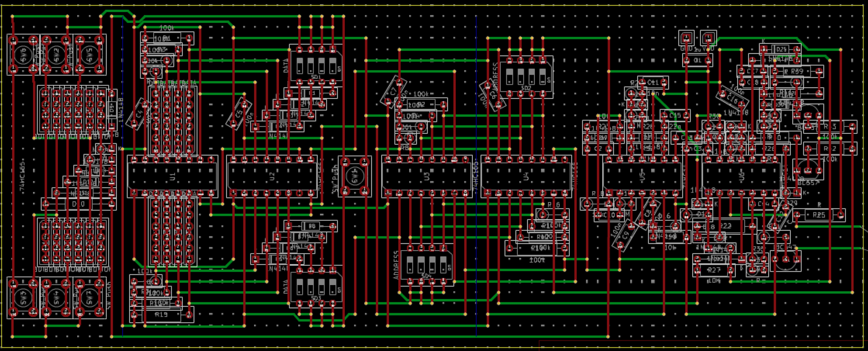Select the 74HC166 label text

point(476,176)
